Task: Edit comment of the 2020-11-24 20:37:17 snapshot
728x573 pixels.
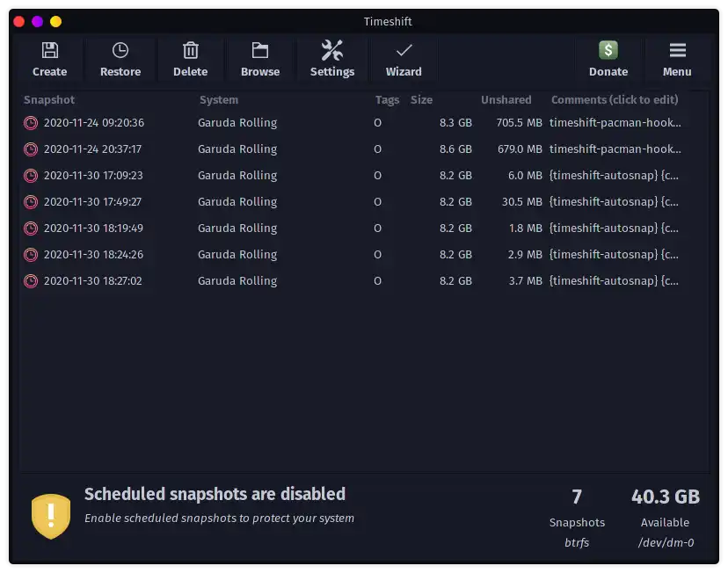Action: point(615,149)
